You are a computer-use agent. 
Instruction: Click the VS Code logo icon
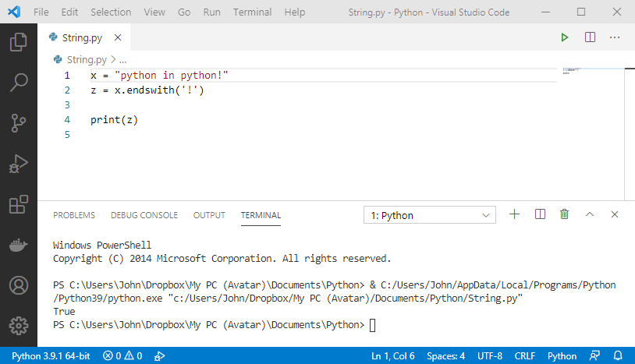[14, 12]
